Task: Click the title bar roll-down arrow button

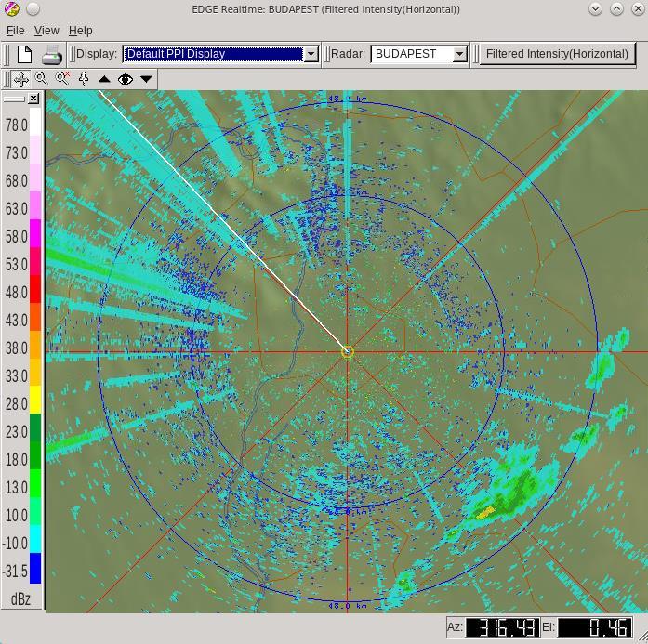Action: coord(595,8)
